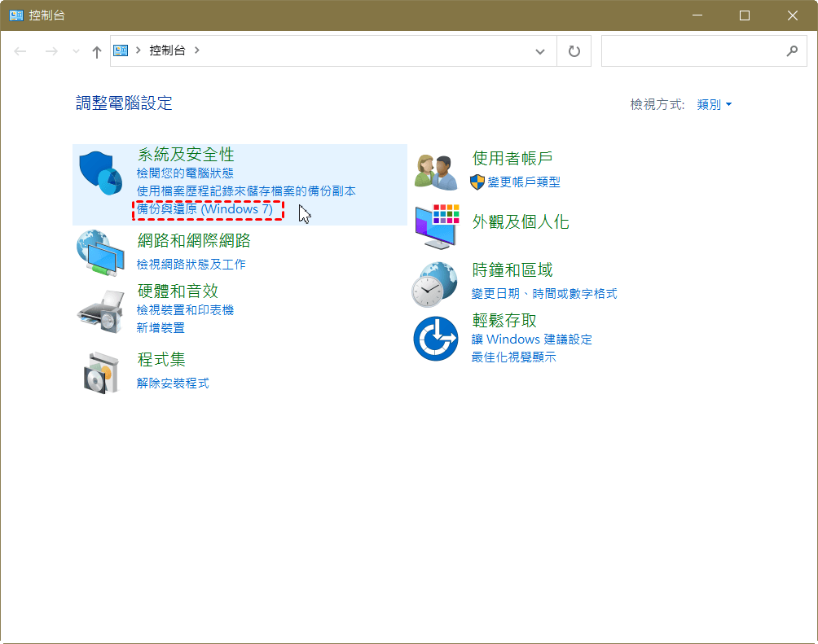Click the 變更日期、時間或數字格式 link
This screenshot has height=644, width=818.
(544, 293)
